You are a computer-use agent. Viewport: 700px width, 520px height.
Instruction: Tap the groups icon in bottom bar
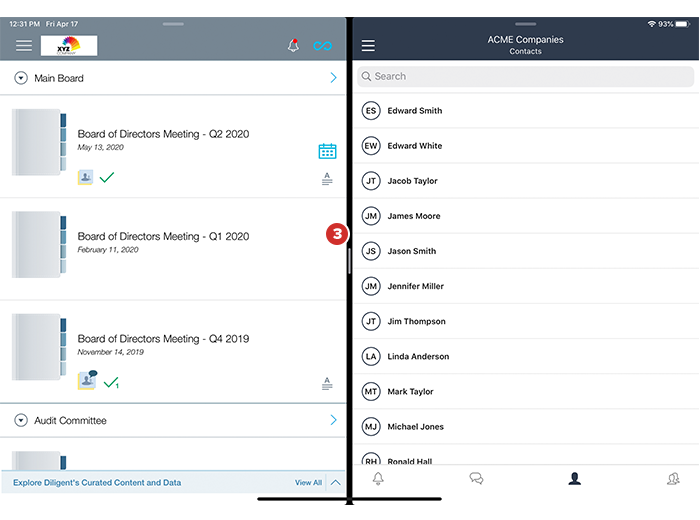coord(673,479)
